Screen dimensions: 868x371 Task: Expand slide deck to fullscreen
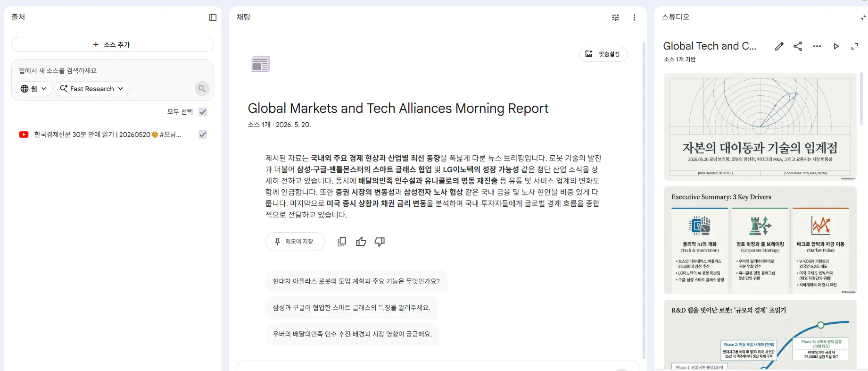[x=854, y=46]
